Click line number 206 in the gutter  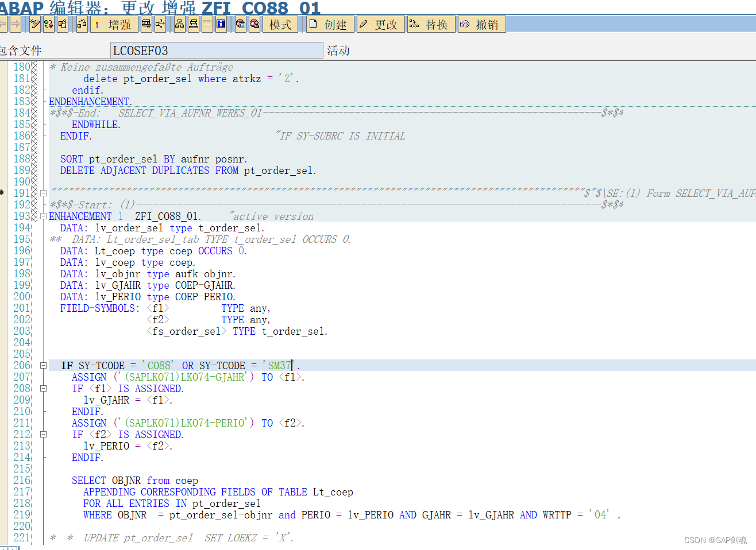coord(22,366)
